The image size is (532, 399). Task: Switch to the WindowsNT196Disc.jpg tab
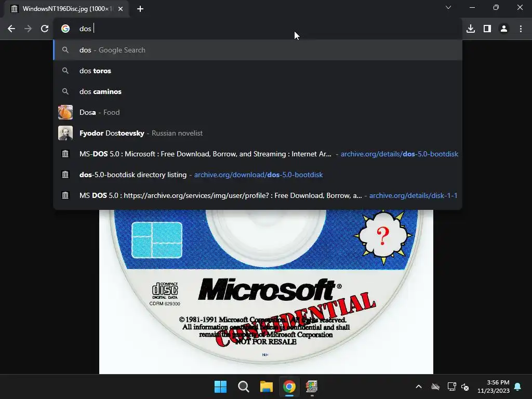(67, 9)
